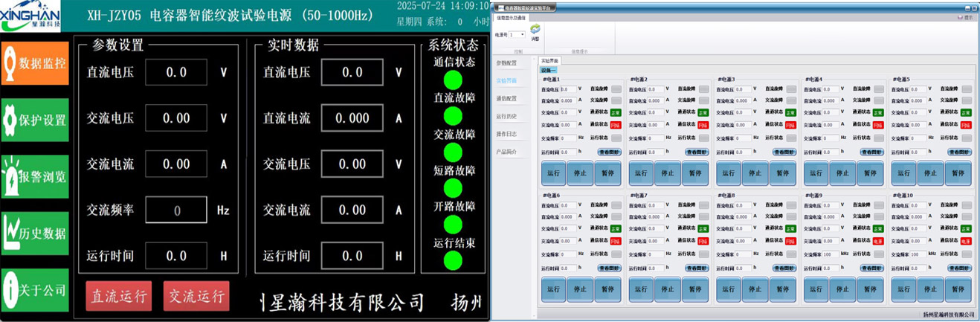Open the 保护设置 protection settings page
Image resolution: width=980 pixels, height=322 pixels.
tap(35, 120)
